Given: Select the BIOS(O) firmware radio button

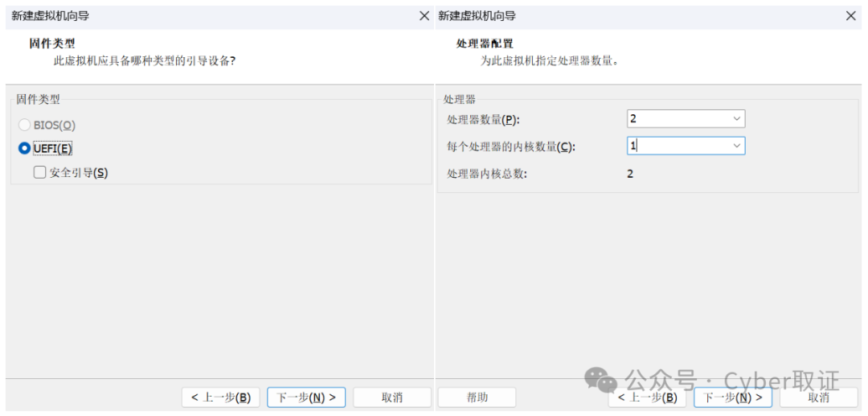Looking at the screenshot, I should pos(25,126).
